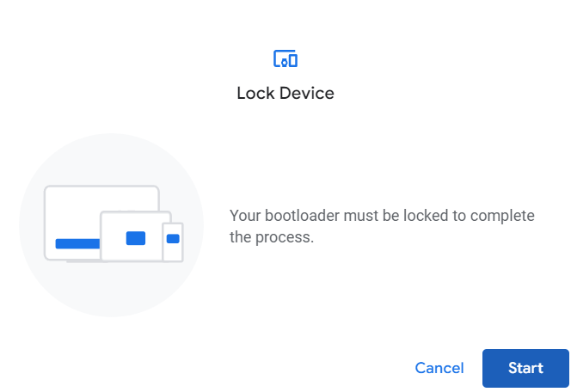Image resolution: width=571 pixels, height=392 pixels.
Task: Click the screen shape in the top icon
Action: (279, 58)
